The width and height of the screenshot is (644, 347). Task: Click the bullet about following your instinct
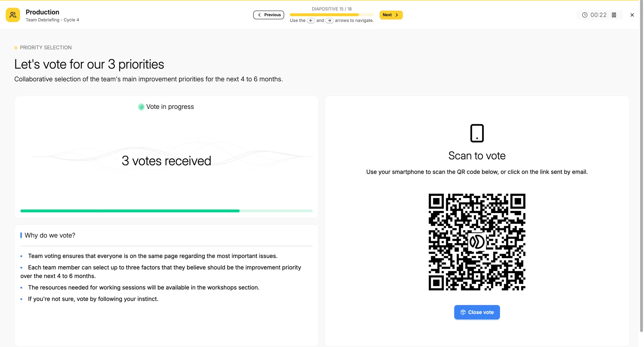click(x=93, y=299)
